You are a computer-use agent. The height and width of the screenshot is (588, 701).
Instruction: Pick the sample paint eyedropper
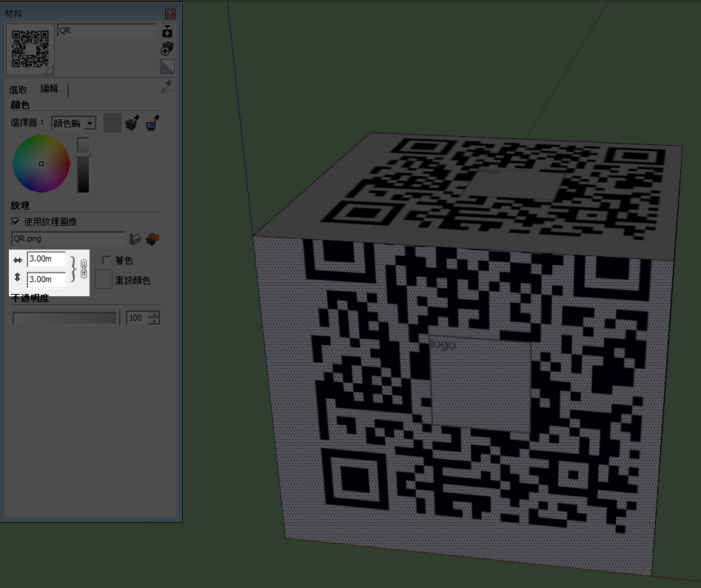pyautogui.click(x=167, y=87)
